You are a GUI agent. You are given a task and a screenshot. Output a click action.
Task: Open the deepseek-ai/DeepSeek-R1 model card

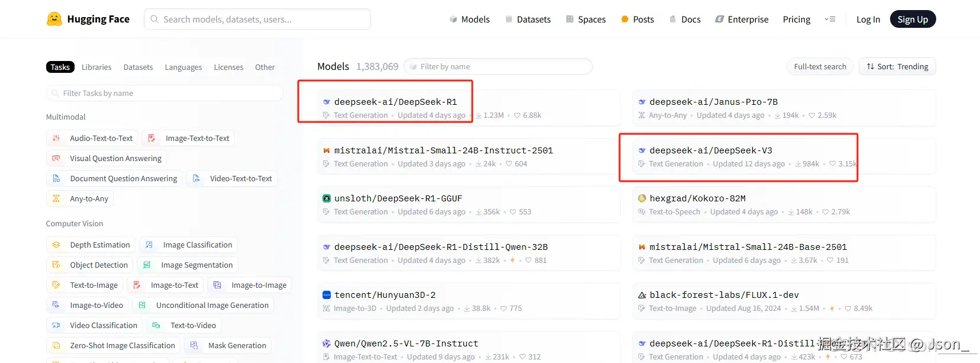coord(469,108)
